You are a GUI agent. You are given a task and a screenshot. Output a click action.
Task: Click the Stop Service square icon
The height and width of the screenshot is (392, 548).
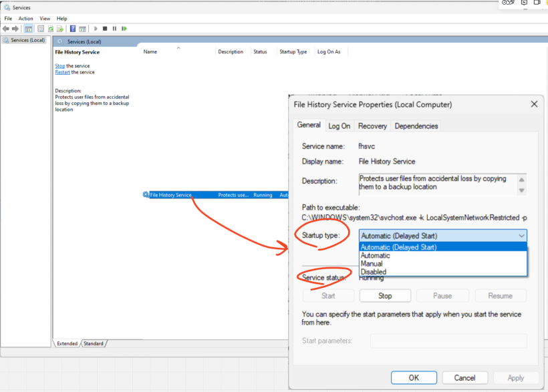coord(105,29)
